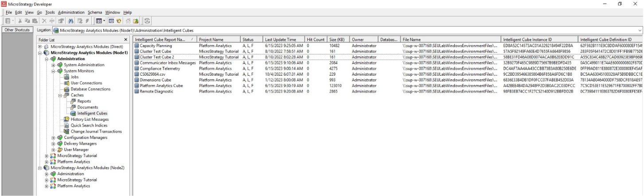This screenshot has height=196, width=644.
Task: Expand MicroStrategy Analytics Modules (Direct) node
Action: [x=40, y=46]
